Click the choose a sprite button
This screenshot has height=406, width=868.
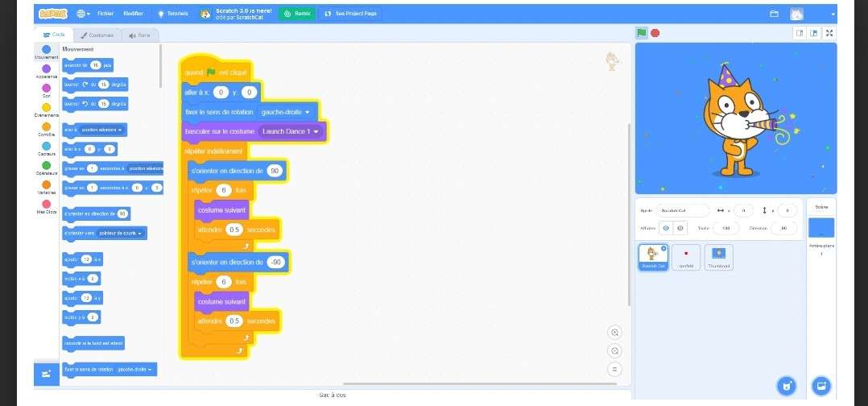click(x=786, y=386)
